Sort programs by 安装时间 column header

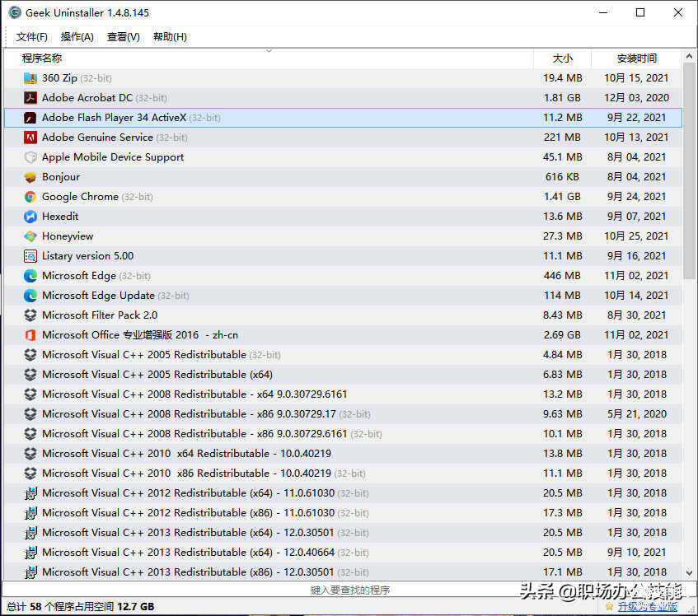click(636, 58)
